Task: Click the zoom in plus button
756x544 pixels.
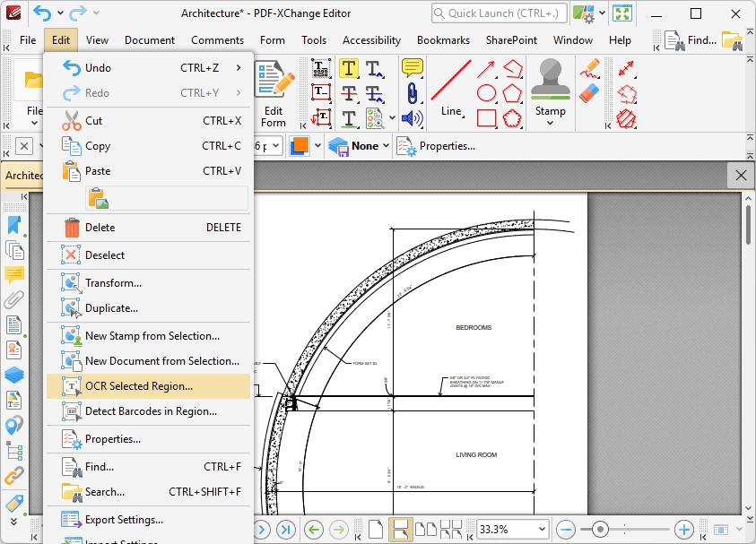Action: [683, 529]
